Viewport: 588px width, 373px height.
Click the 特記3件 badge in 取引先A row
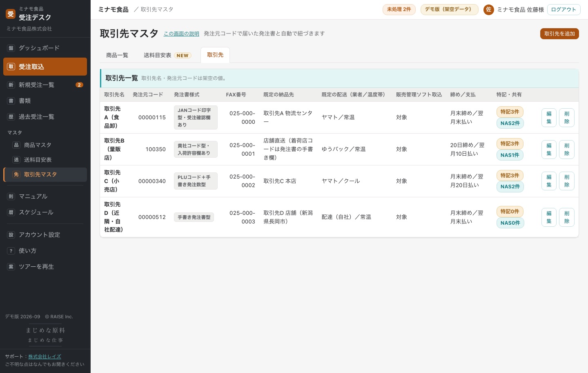[x=510, y=112]
